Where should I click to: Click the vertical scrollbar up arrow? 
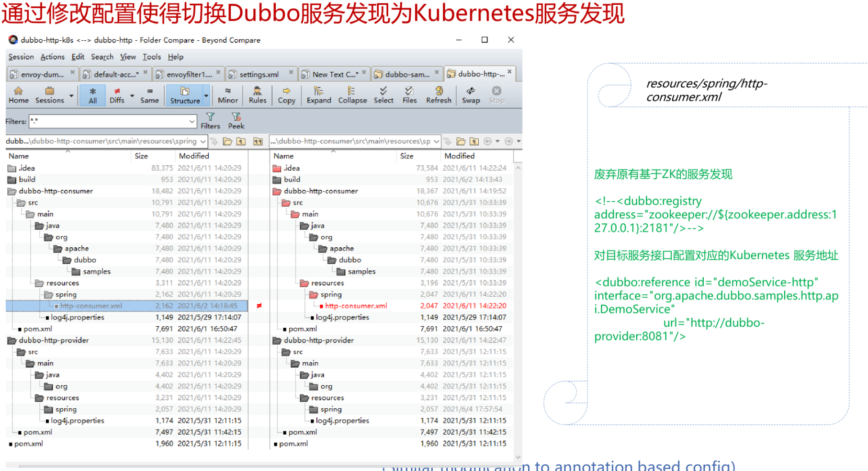tap(518, 168)
